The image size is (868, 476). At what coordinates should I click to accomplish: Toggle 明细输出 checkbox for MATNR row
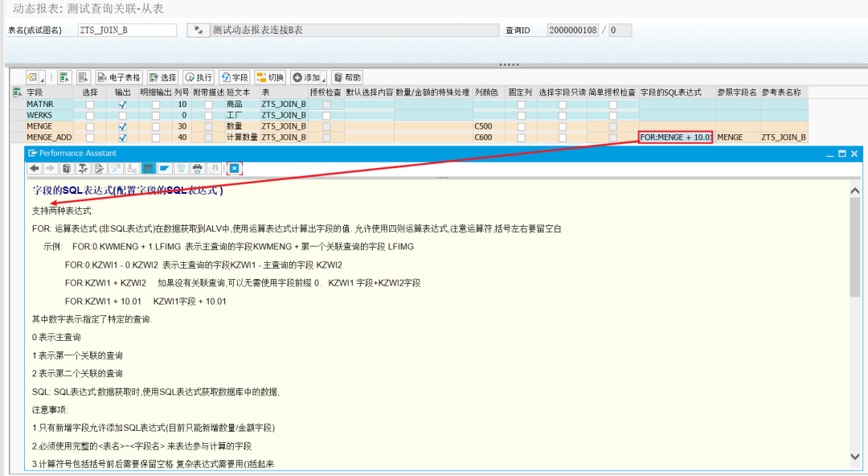pos(156,105)
